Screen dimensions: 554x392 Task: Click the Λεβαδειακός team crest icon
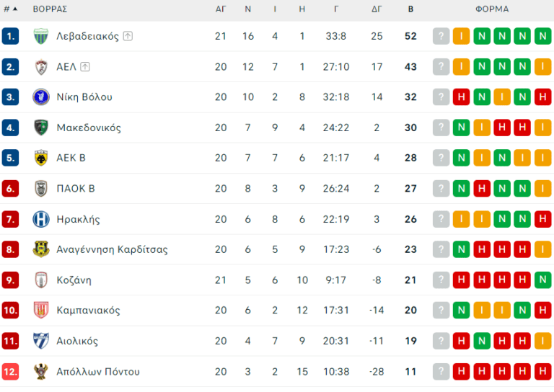tap(41, 37)
